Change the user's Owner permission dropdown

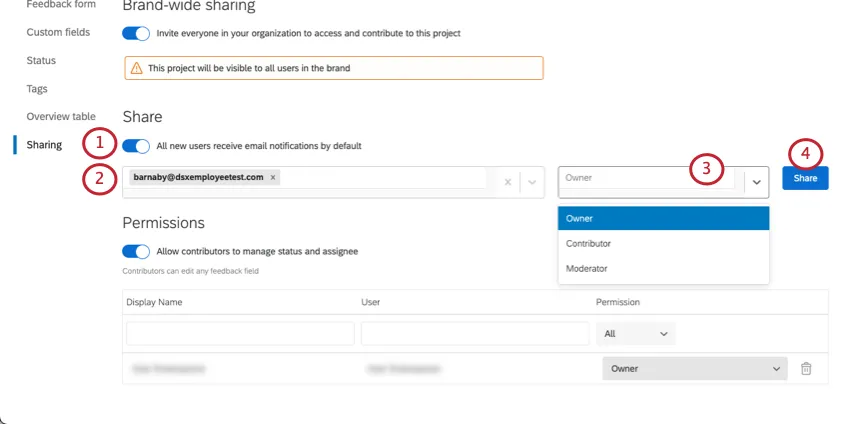tap(694, 369)
